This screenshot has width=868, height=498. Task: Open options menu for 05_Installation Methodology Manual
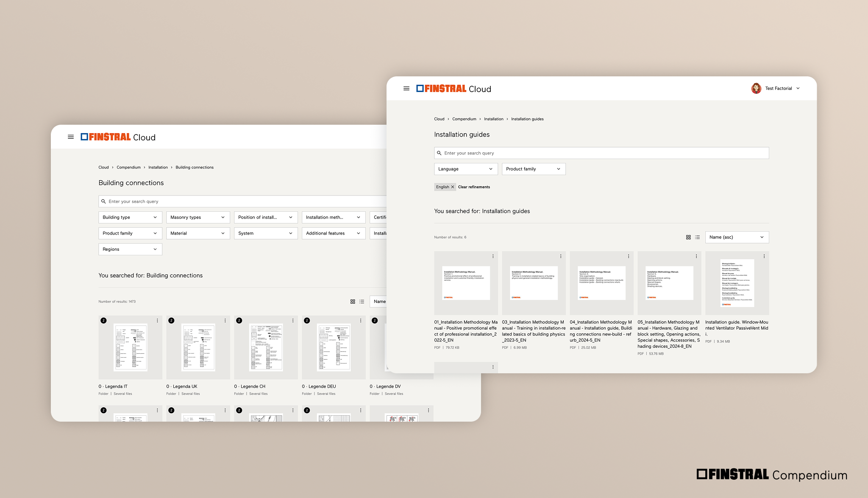(696, 256)
